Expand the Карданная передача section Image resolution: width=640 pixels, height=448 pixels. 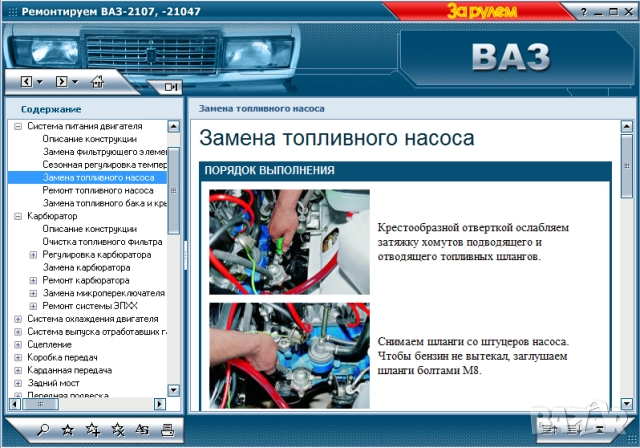(x=18, y=370)
